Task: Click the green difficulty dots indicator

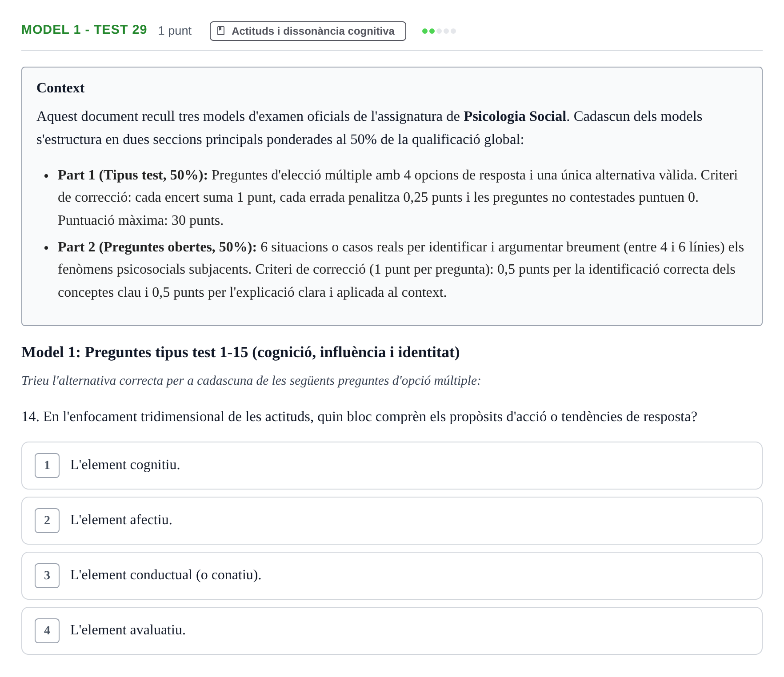Action: coord(439,31)
